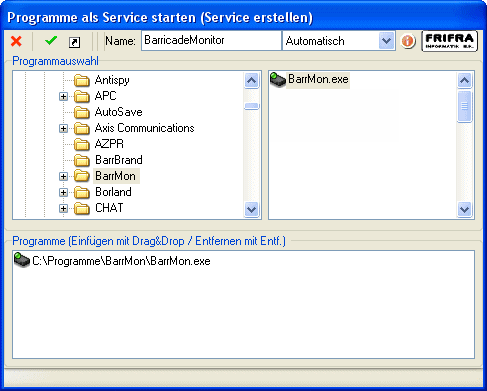The image size is (487, 391).
Task: Expand the BarrMon folder node
Action: click(63, 176)
